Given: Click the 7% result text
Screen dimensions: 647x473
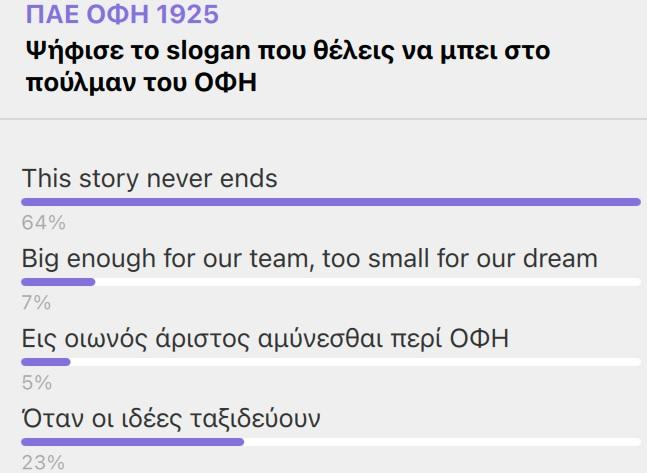Looking at the screenshot, I should pos(36,303).
